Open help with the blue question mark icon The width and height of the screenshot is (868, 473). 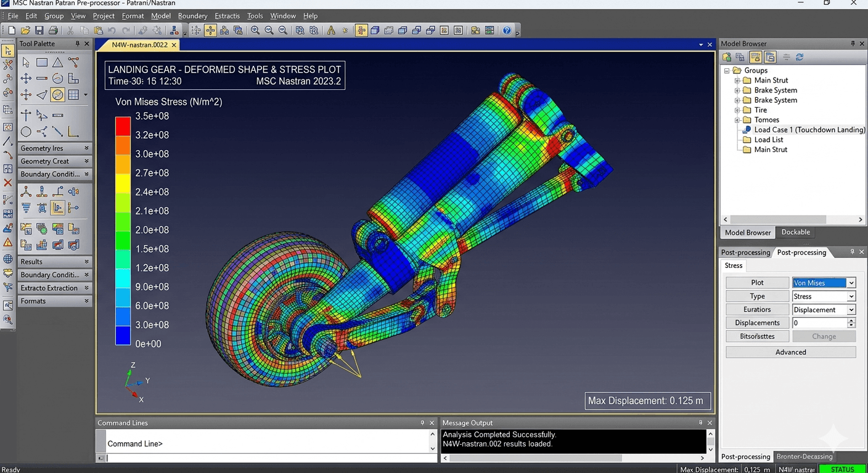[x=507, y=30]
